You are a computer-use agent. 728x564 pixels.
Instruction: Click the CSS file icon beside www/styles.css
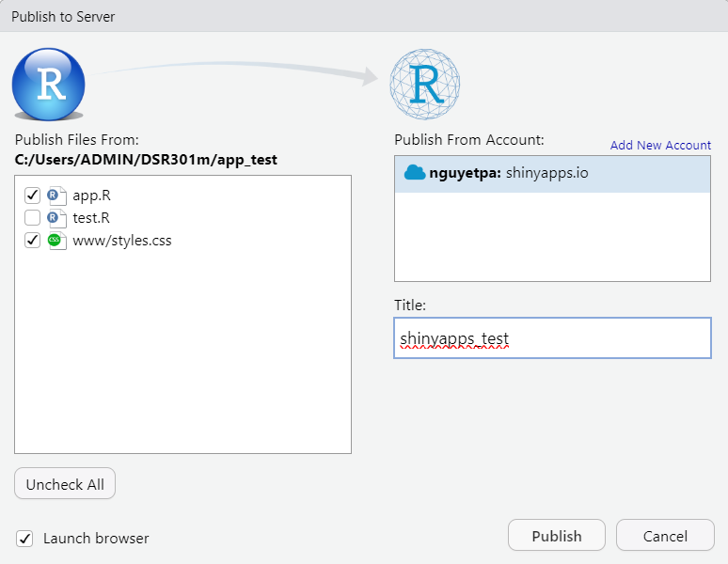[56, 241]
